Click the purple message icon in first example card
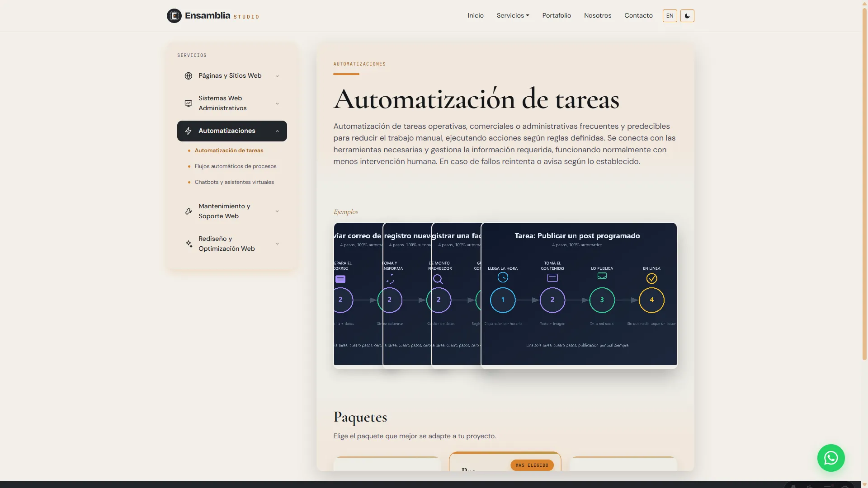This screenshot has width=868, height=488. (x=340, y=279)
